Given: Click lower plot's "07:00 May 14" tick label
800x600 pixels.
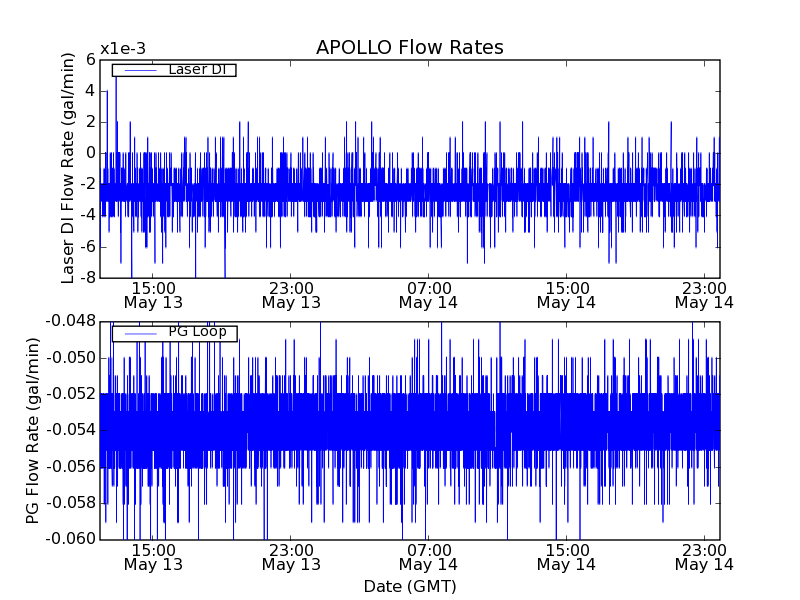Looking at the screenshot, I should click(428, 557).
